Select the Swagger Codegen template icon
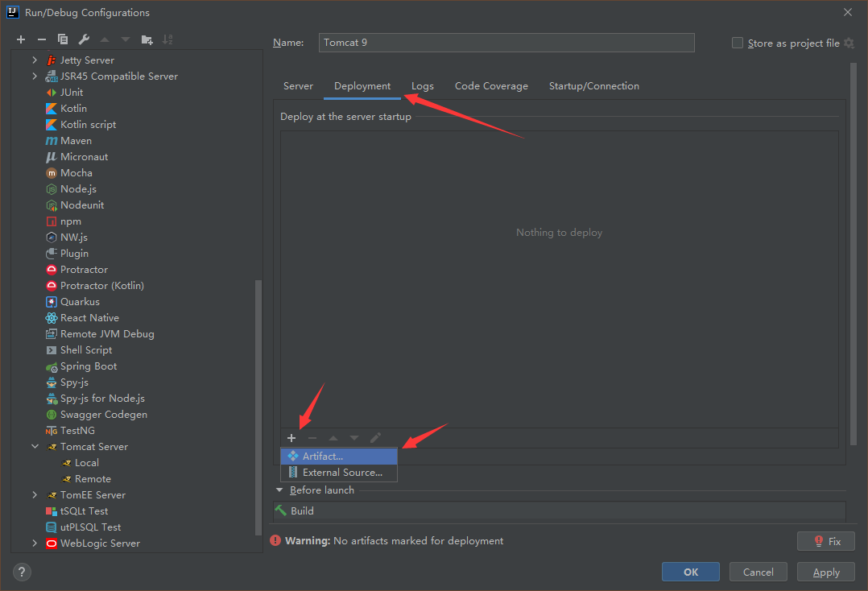868x591 pixels. 52,415
